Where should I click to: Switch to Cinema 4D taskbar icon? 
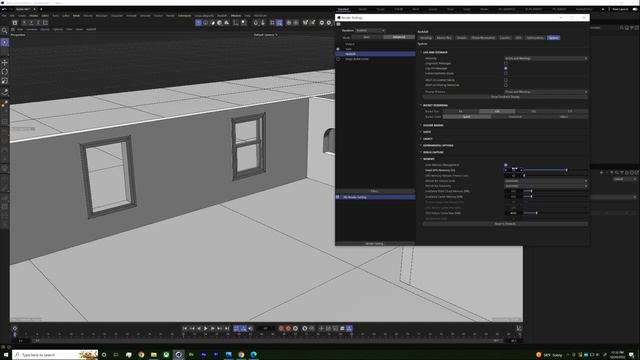coord(178,355)
